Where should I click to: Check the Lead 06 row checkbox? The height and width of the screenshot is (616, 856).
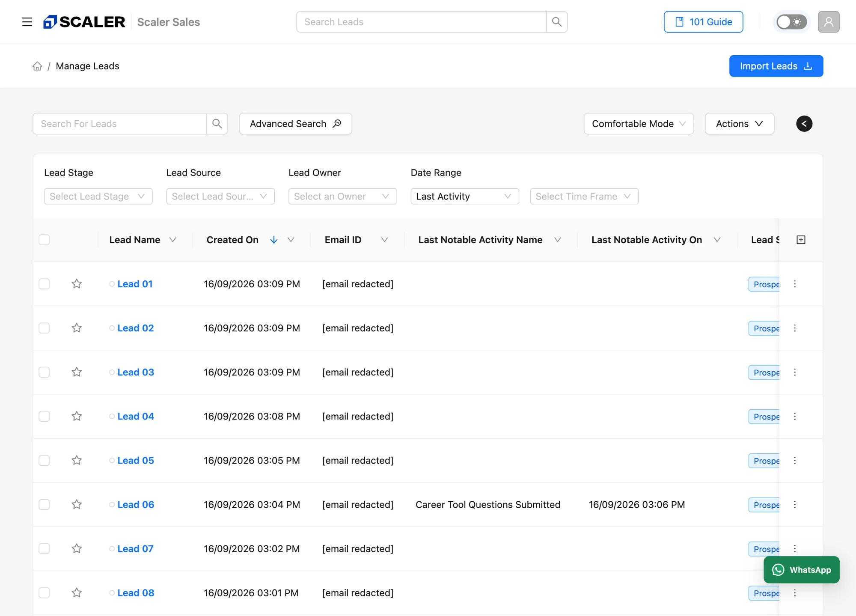click(x=44, y=504)
